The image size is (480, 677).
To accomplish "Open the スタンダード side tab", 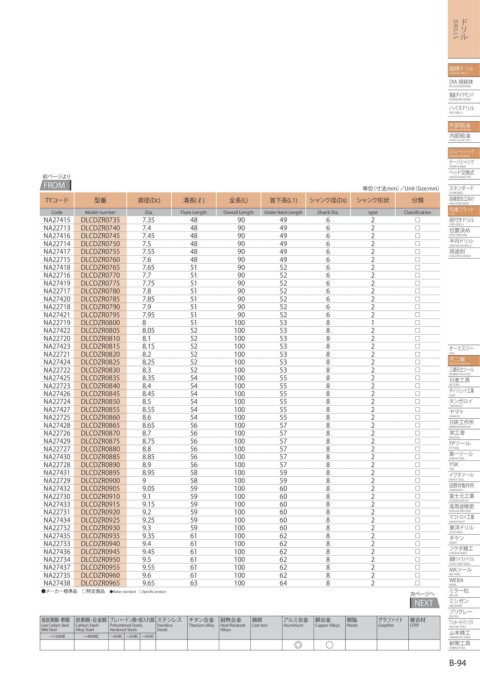I will point(464,190).
